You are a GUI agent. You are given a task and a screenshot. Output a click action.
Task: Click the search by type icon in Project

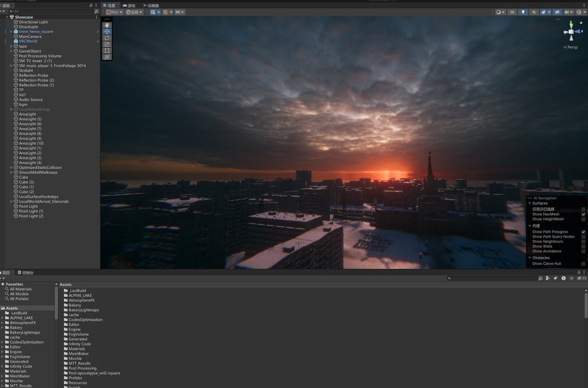click(x=548, y=278)
